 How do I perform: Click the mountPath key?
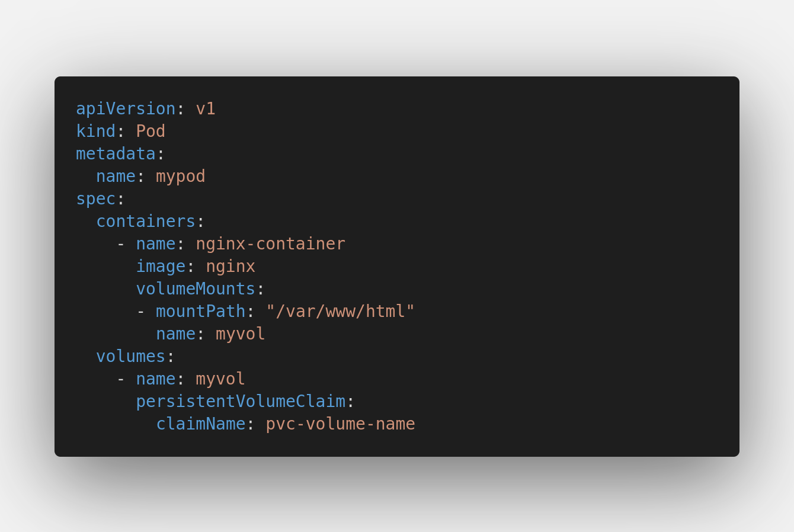200,312
